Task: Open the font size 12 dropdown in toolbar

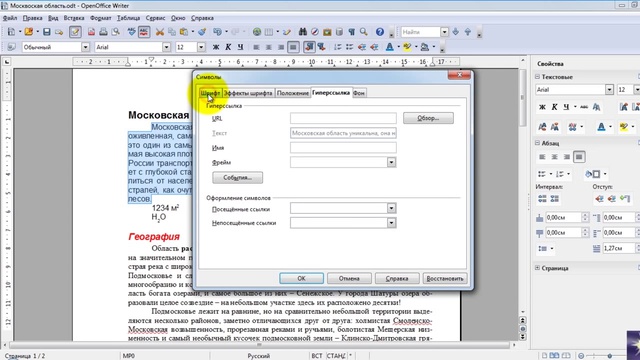Action: [201, 47]
